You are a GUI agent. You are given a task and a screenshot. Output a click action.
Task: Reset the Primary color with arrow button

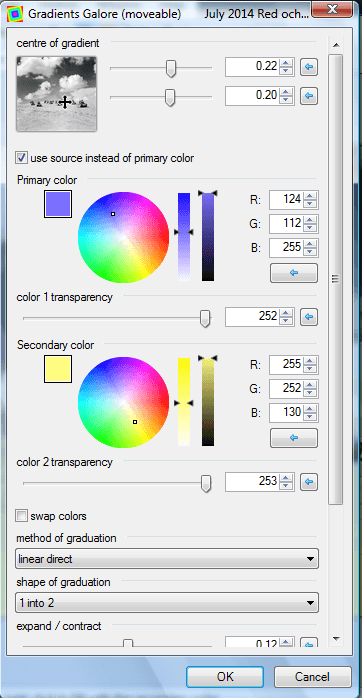293,273
